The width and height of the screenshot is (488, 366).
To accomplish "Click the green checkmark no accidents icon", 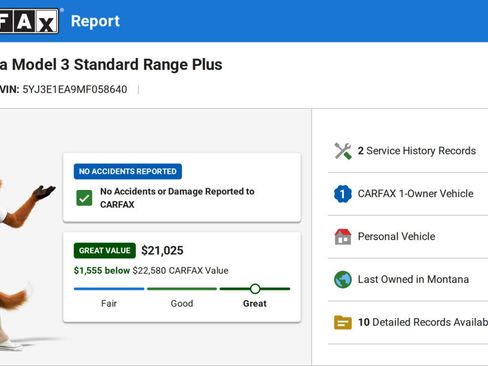I will coord(84,198).
